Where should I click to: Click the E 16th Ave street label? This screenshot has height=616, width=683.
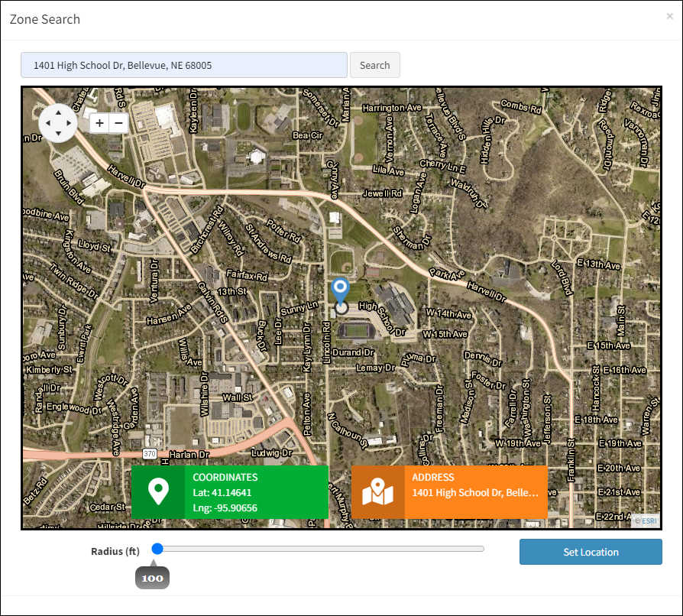point(624,370)
